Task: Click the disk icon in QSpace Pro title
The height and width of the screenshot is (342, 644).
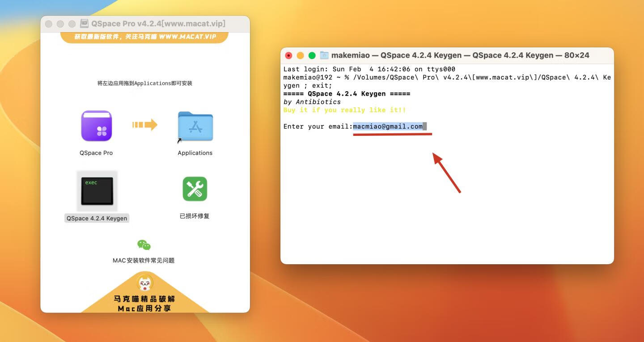Action: [x=84, y=24]
